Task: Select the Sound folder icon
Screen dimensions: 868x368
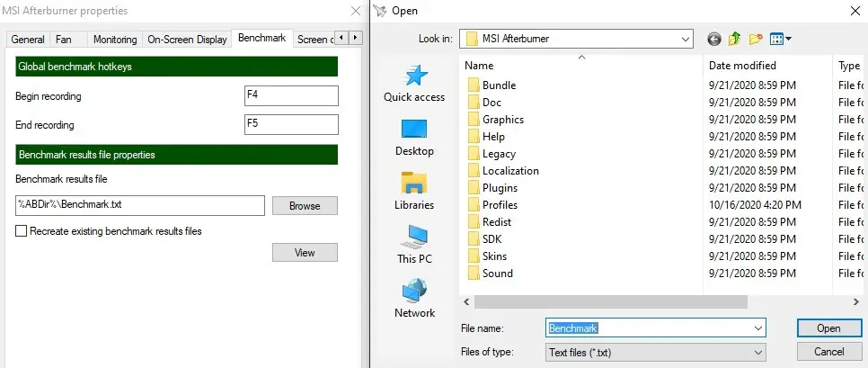Action: tap(474, 274)
